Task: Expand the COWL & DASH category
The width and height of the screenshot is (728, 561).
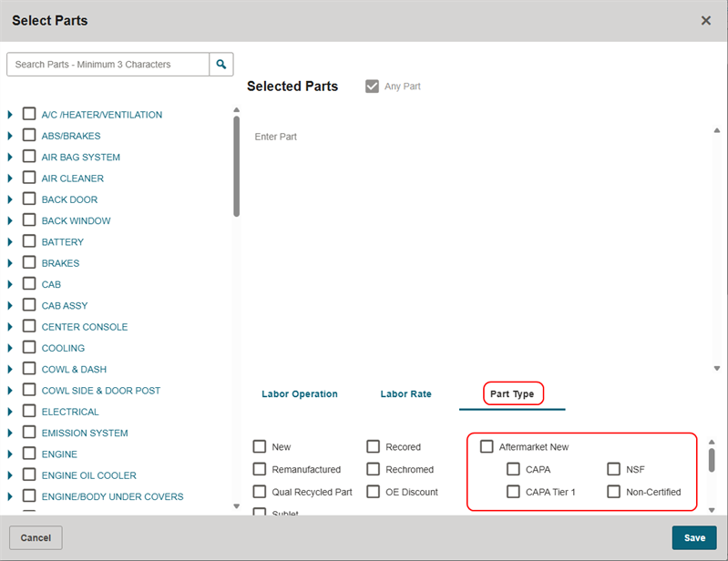Action: click(10, 370)
